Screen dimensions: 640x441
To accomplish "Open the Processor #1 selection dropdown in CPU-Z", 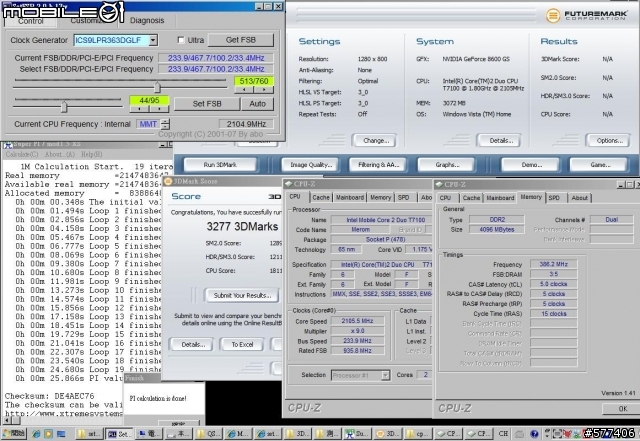I will point(385,375).
